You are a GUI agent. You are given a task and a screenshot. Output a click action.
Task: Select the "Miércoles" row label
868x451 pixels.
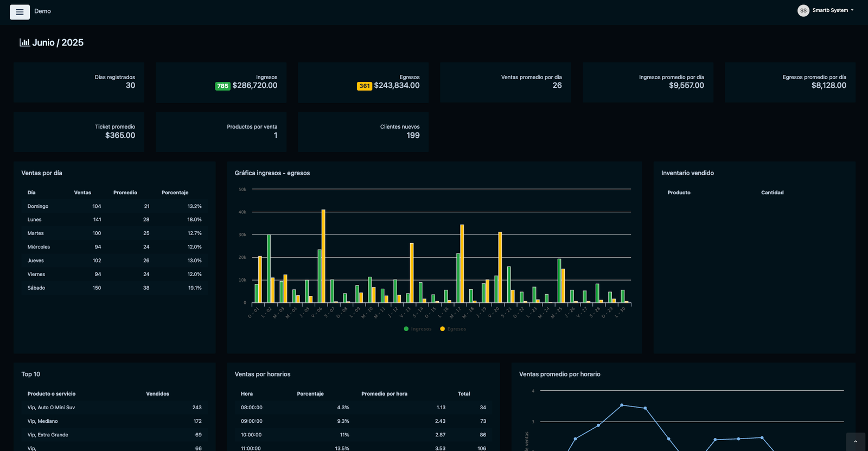coord(39,247)
